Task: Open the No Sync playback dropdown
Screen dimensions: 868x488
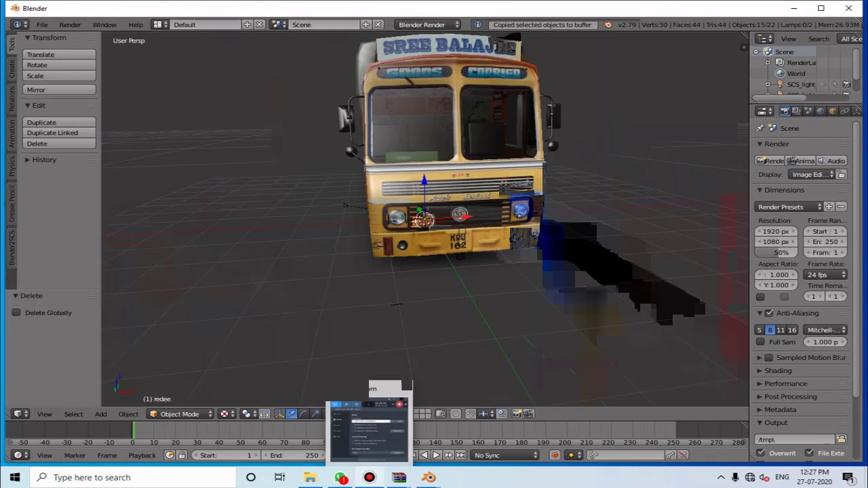Action: click(x=505, y=455)
